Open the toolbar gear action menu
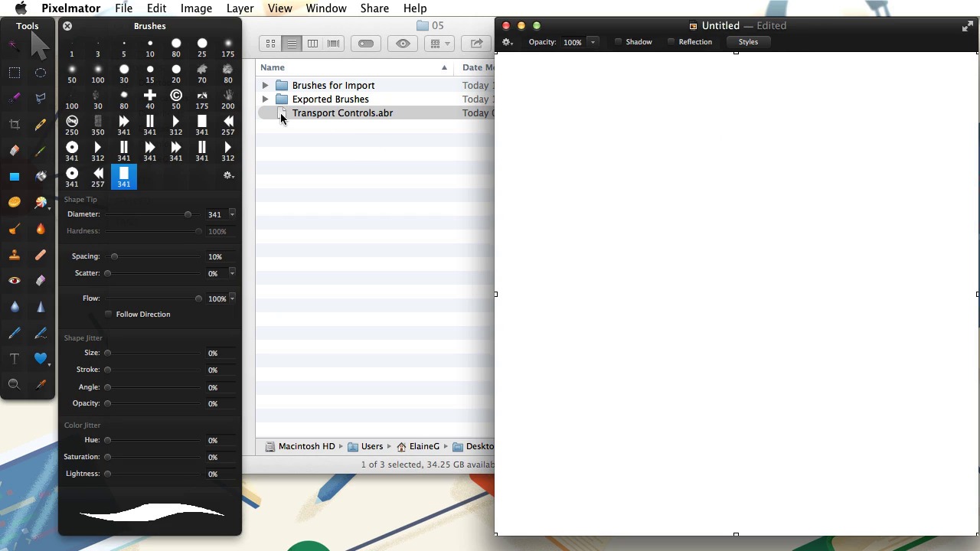Image resolution: width=980 pixels, height=551 pixels. point(508,42)
